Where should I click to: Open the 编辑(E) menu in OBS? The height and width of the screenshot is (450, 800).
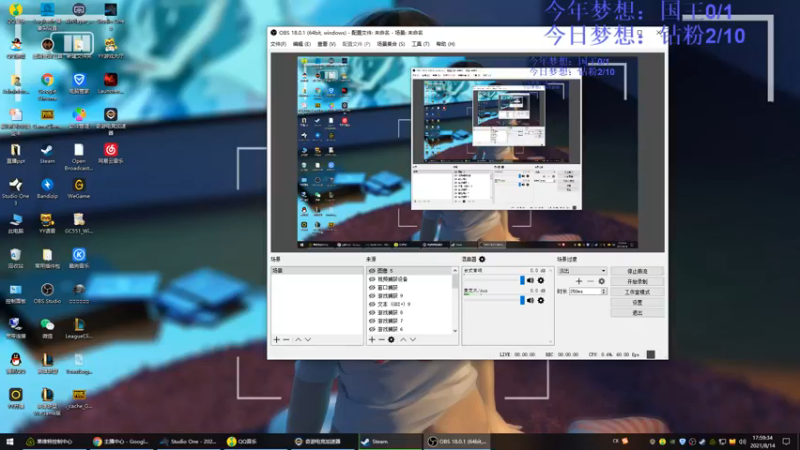click(302, 44)
